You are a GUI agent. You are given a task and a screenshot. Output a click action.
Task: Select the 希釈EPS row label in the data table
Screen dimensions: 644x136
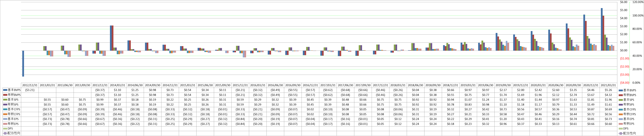pyautogui.click(x=13, y=124)
